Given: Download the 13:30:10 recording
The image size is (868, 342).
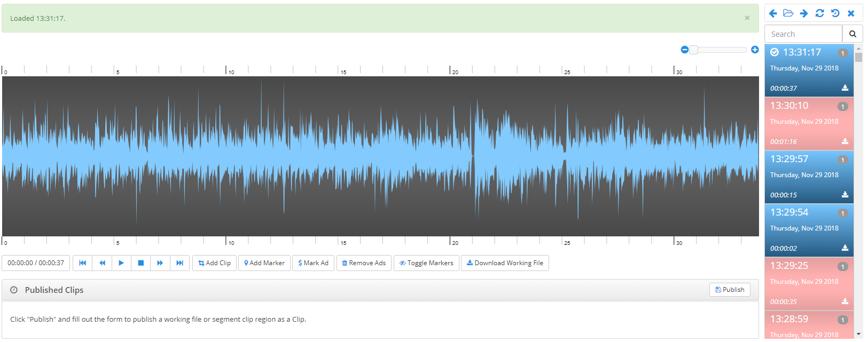Looking at the screenshot, I should coord(845,141).
